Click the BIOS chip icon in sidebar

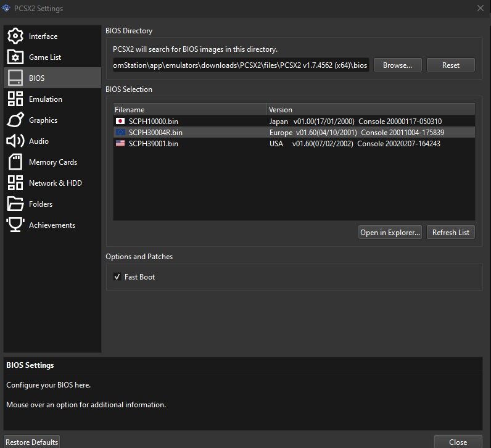pos(15,78)
